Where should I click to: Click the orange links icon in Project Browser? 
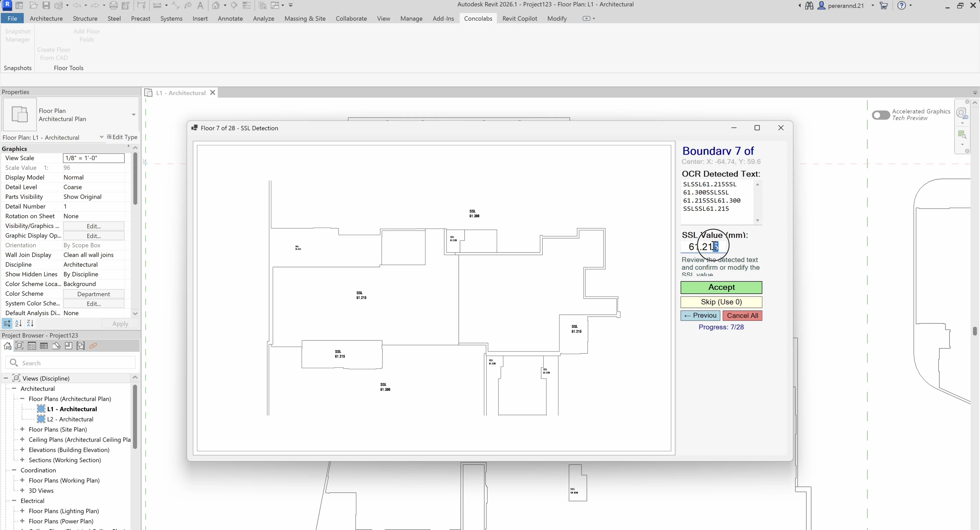tap(93, 346)
